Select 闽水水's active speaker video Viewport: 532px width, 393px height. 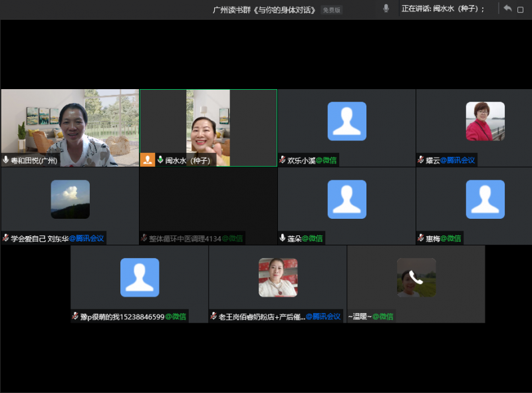[208, 126]
